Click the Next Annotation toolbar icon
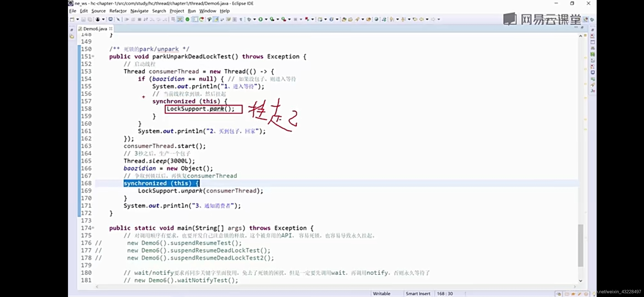Viewport: 644px width, 297px height. pos(392,19)
